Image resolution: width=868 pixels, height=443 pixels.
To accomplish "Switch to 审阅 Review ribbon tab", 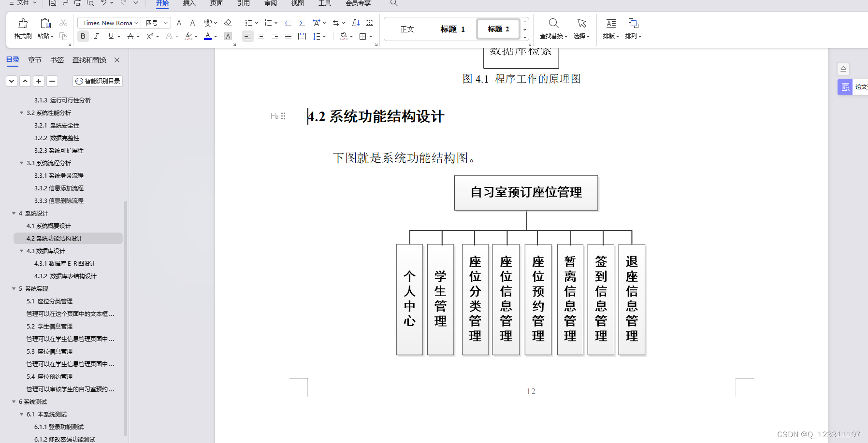I will coord(271,3).
